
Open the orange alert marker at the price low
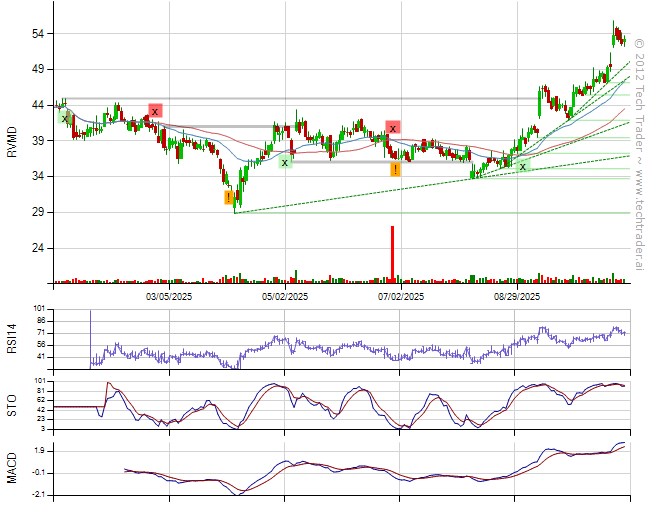(x=229, y=197)
